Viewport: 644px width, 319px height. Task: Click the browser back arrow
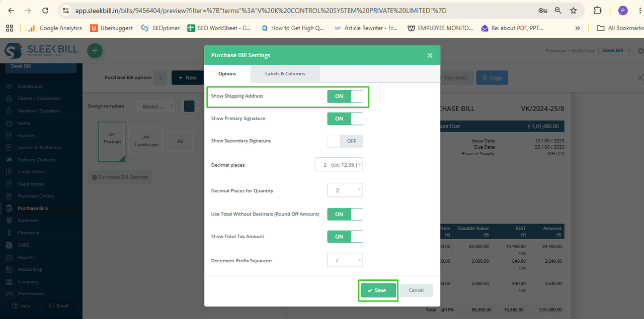[x=11, y=10]
